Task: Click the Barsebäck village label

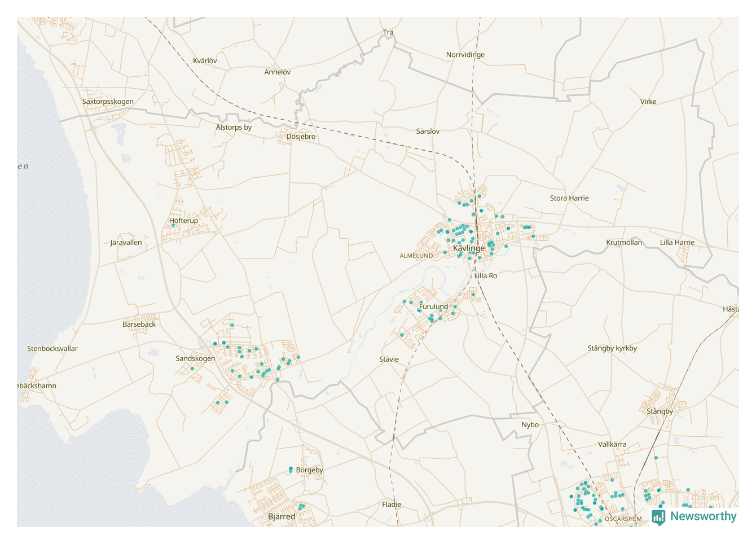Action: [x=139, y=324]
